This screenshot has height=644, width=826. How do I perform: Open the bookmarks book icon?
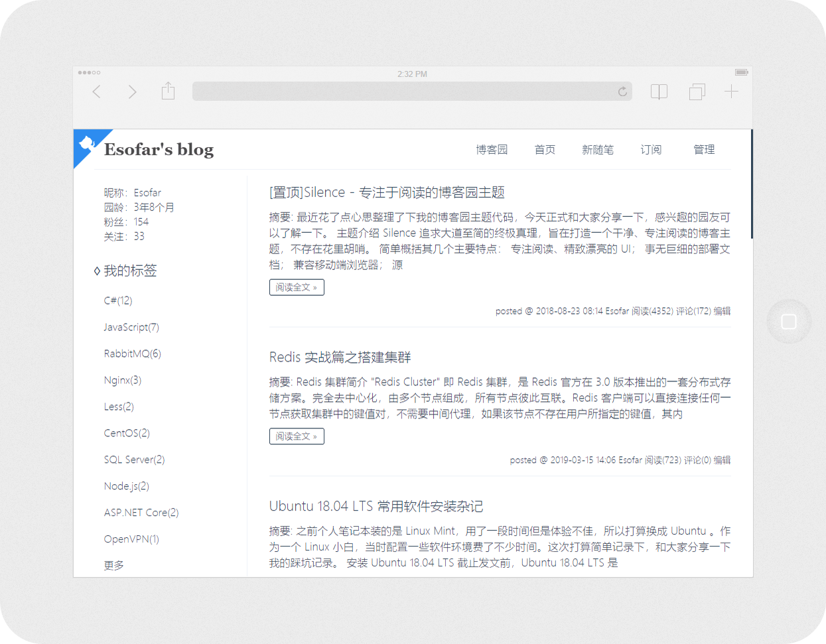[x=659, y=92]
